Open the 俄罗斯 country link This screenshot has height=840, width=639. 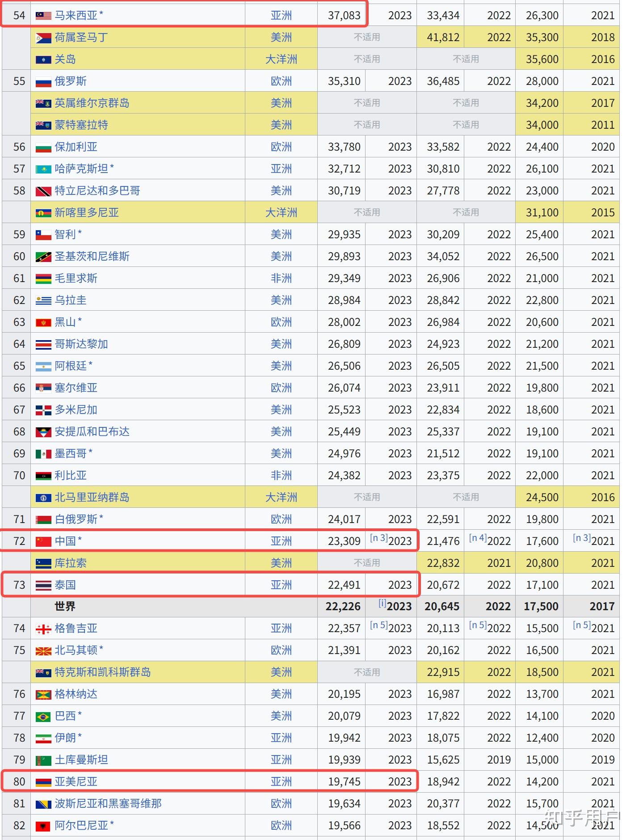[71, 81]
